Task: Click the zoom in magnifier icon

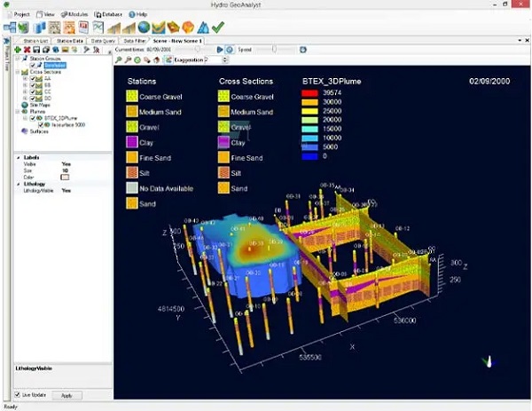Action: coord(119,59)
